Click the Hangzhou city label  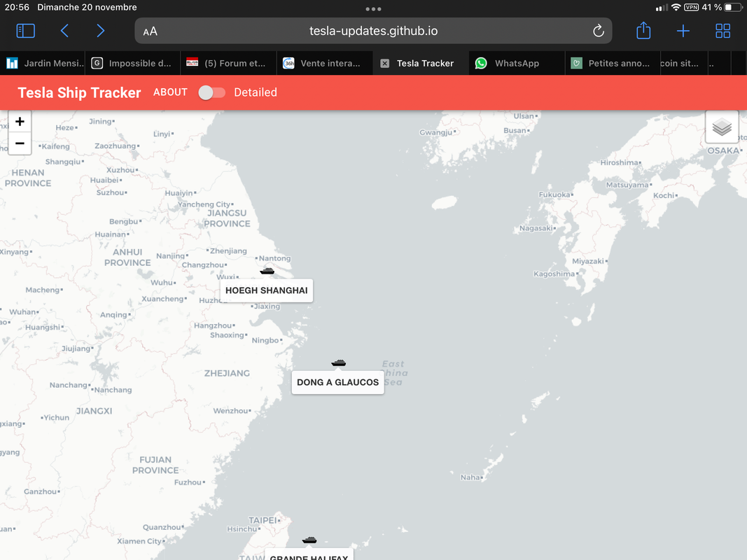point(213,325)
